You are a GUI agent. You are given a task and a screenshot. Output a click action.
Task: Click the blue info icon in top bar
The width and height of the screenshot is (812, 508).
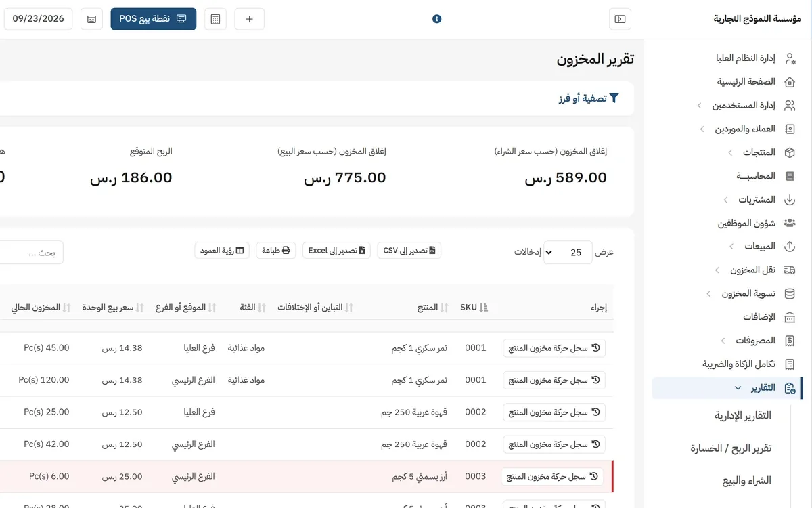click(436, 19)
